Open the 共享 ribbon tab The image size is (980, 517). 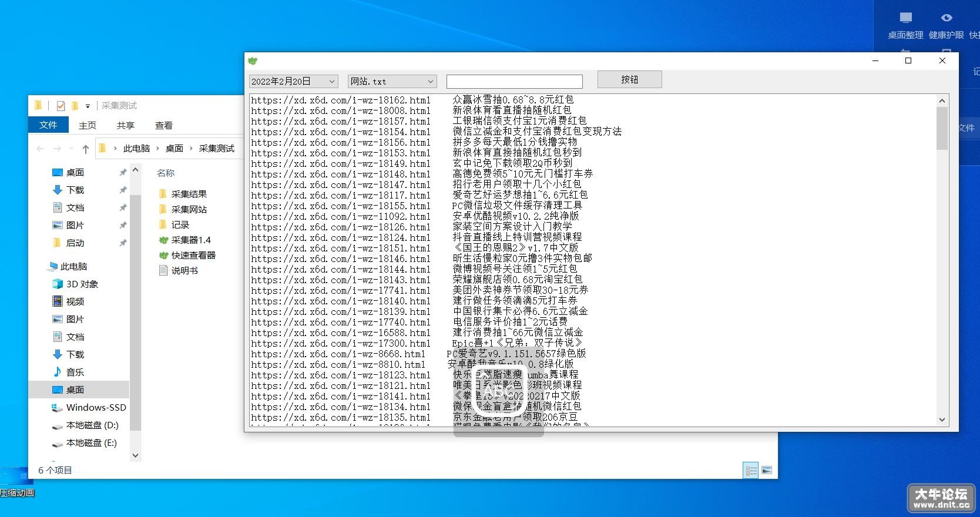[125, 126]
